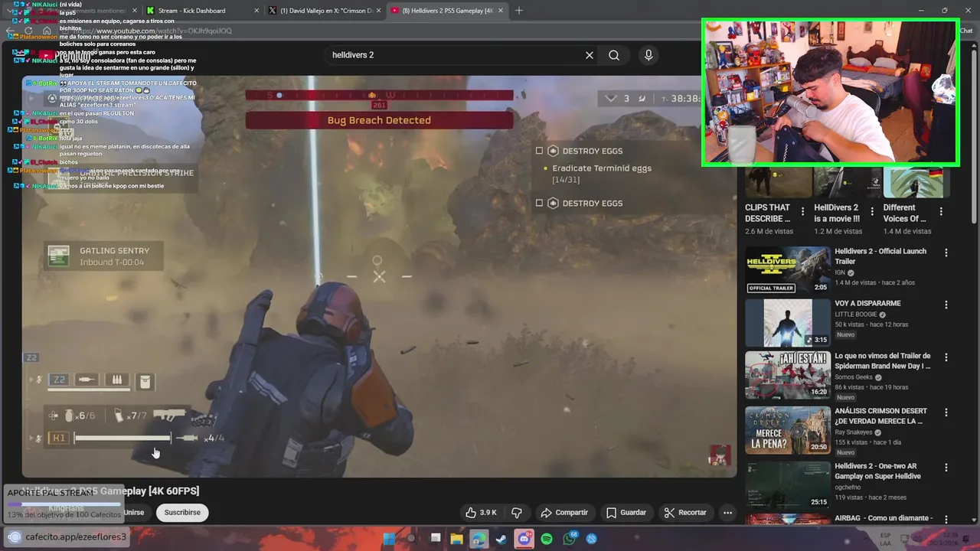
Task: Open Helldivers 2 Official Launch Trailer thumbnail
Action: pyautogui.click(x=788, y=269)
